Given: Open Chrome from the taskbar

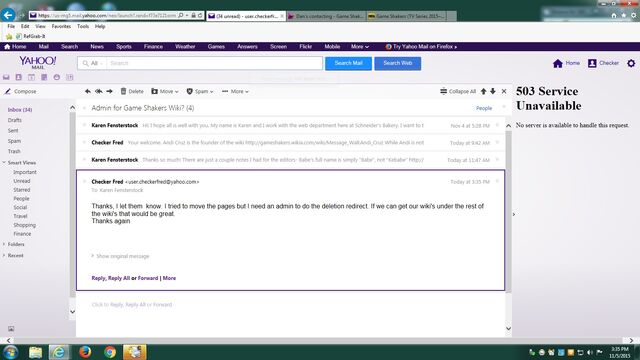Looking at the screenshot, I should [x=110, y=352].
